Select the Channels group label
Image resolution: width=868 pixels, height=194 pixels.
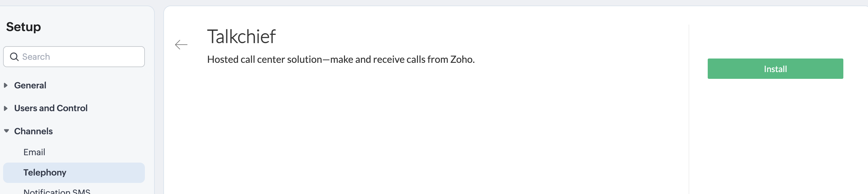pos(33,131)
